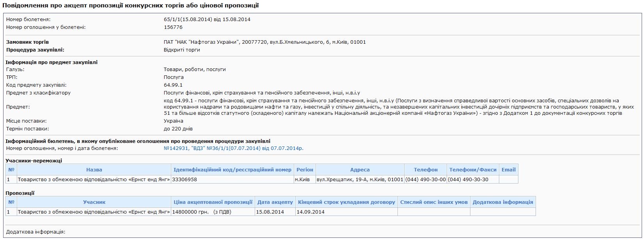The image size is (644, 239).
Task: Click classifier text 'Послуги фінансові, крім страхування'
Action: click(x=262, y=93)
